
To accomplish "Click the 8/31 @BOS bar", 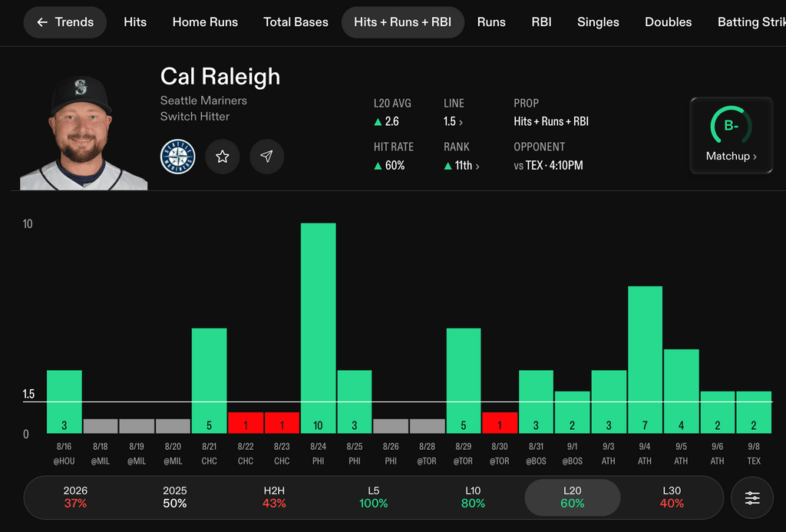I will pyautogui.click(x=536, y=401).
